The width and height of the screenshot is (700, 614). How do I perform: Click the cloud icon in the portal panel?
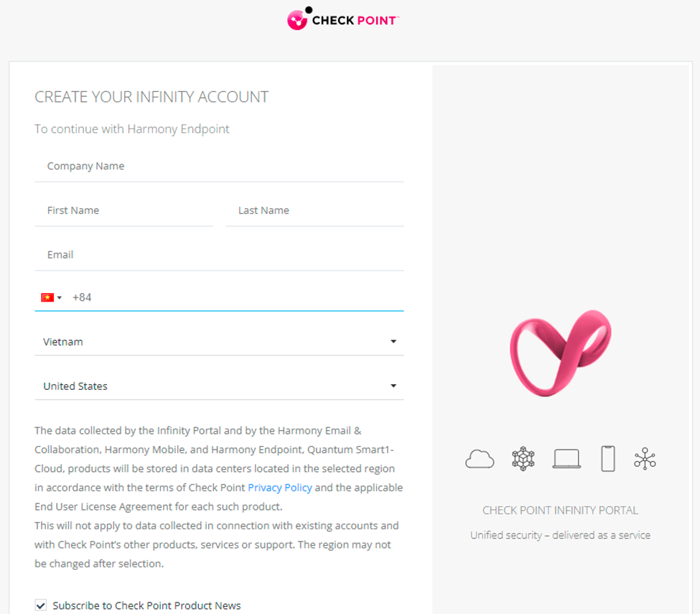[480, 459]
